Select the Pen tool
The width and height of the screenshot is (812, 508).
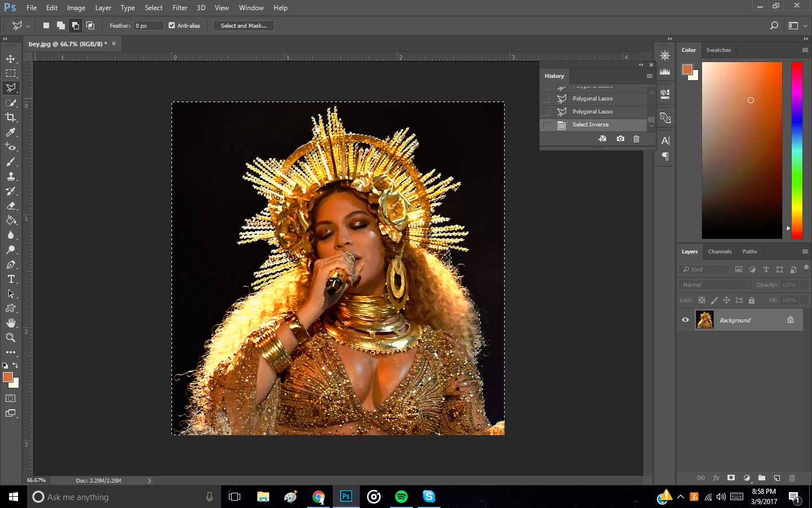(x=11, y=264)
